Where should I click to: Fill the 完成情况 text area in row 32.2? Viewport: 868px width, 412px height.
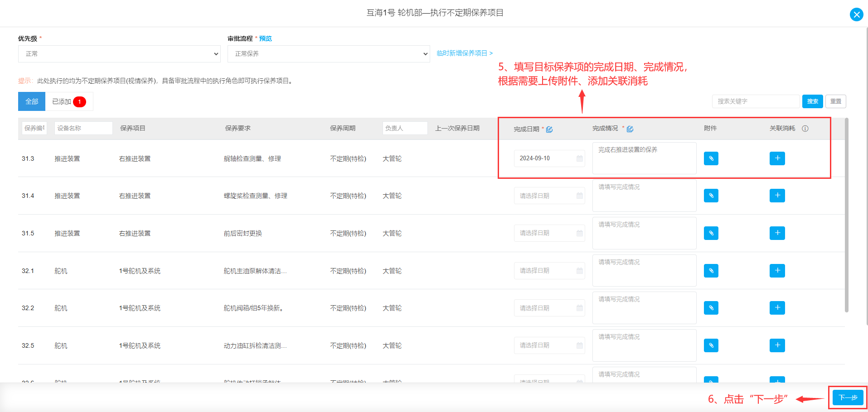[644, 308]
